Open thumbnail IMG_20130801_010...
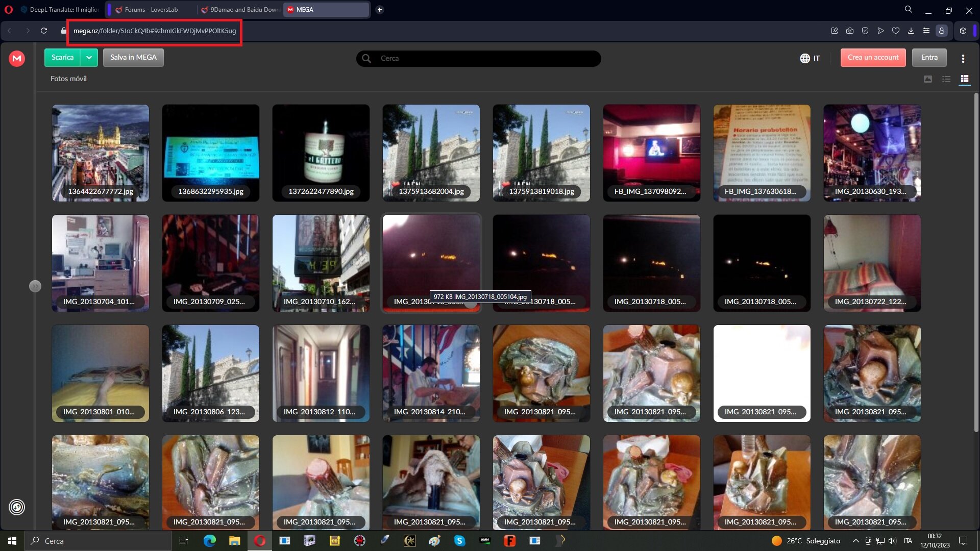980x551 pixels. click(101, 373)
